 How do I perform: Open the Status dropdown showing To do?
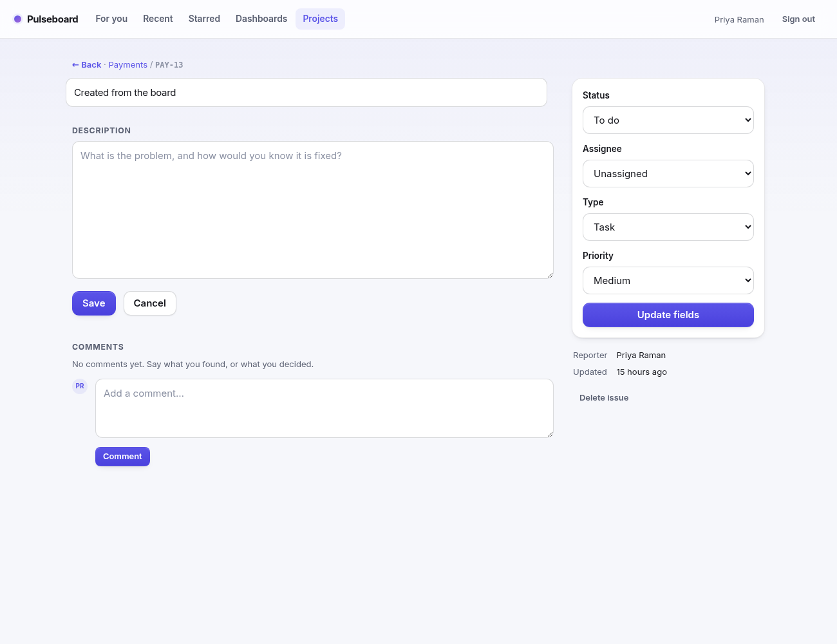click(668, 120)
